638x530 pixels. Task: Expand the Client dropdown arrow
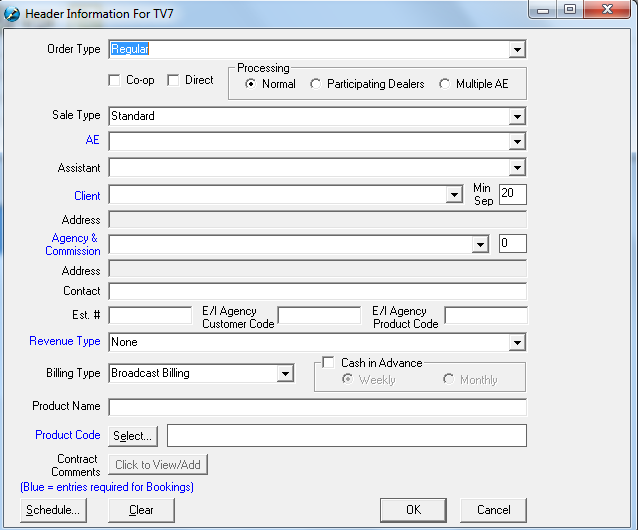tap(453, 195)
